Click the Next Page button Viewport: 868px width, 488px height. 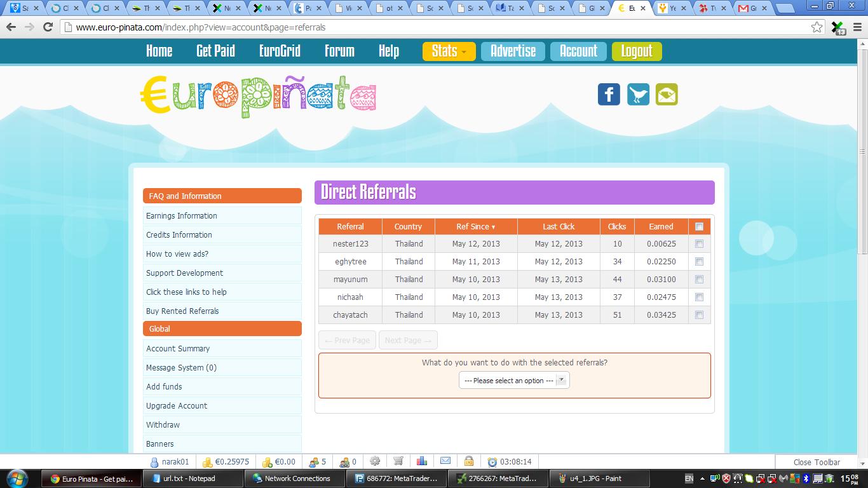[x=408, y=340]
